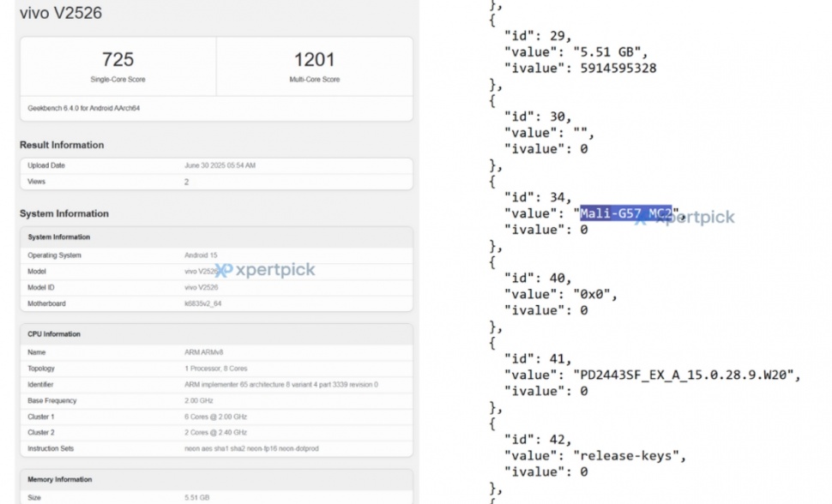832x504 pixels.
Task: Select the 'Multi-Core Score' label
Action: point(314,80)
